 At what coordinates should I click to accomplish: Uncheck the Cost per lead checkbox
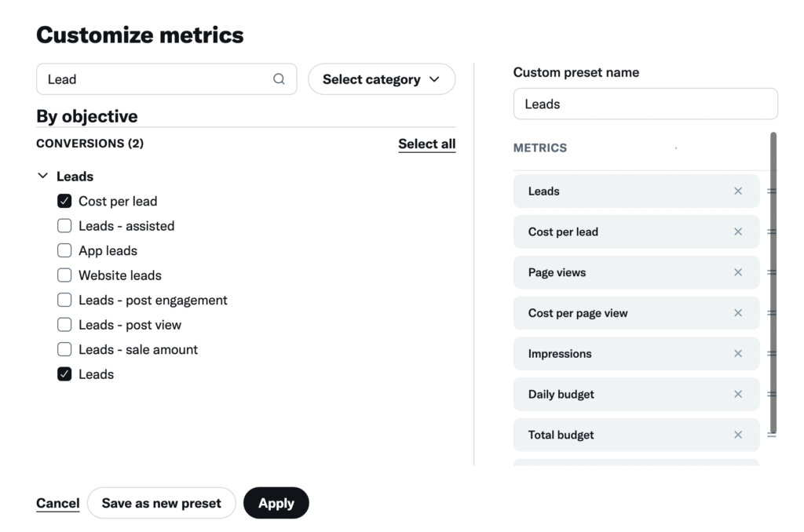click(x=64, y=200)
